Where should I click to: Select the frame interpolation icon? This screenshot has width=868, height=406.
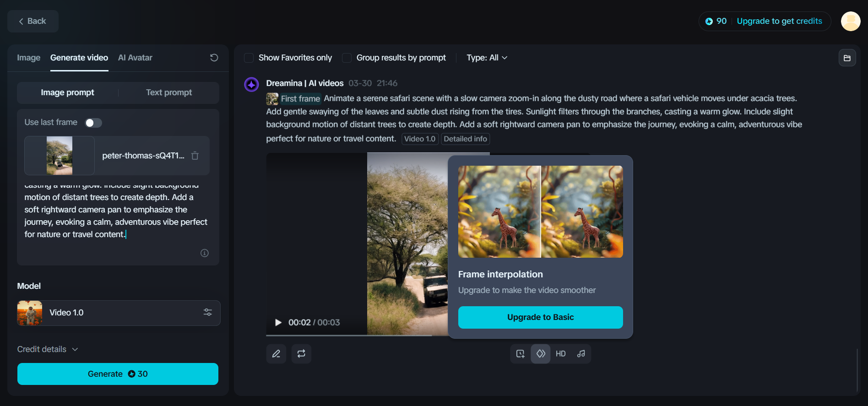pos(541,354)
